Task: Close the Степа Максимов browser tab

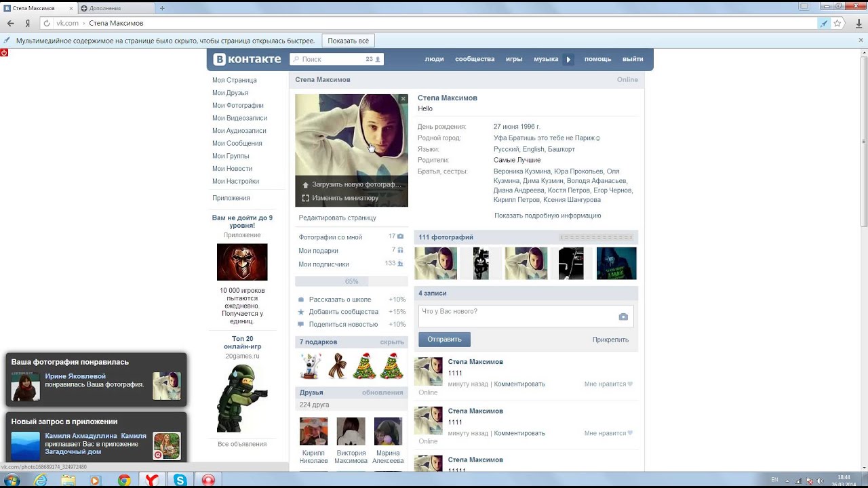Action: [x=72, y=8]
